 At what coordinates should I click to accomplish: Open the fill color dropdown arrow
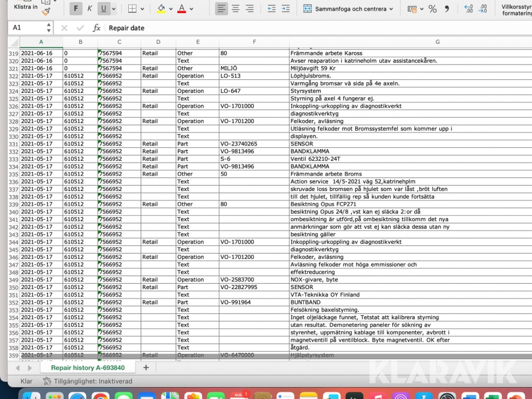point(171,9)
